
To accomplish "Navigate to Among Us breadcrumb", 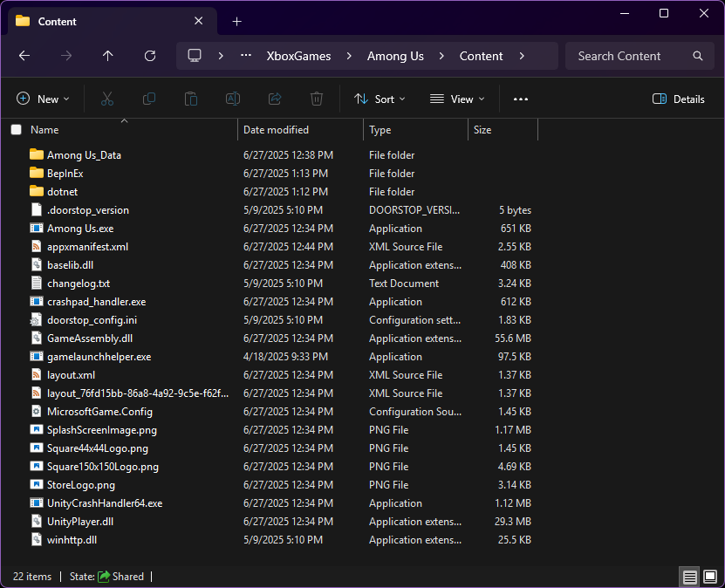I will pos(395,56).
